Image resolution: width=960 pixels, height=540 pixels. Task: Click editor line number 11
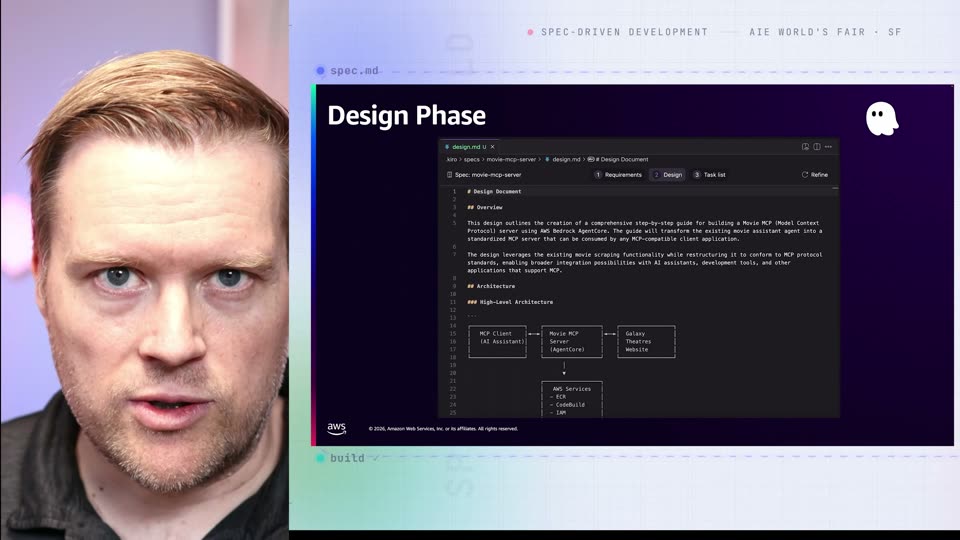coord(453,302)
